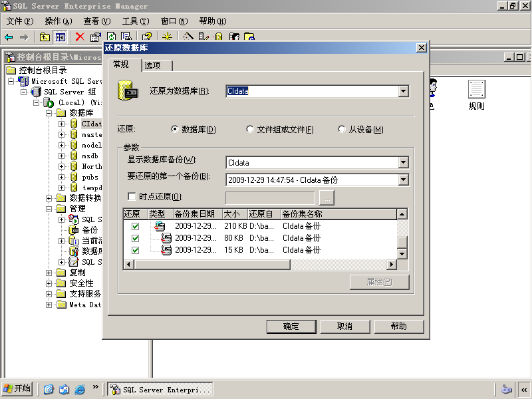Expand the master database node

(x=61, y=135)
